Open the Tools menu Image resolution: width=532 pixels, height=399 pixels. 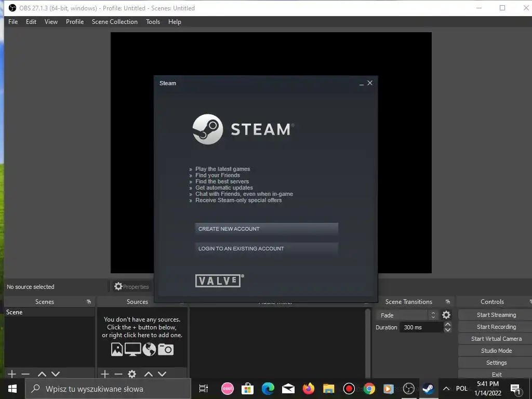pos(153,22)
